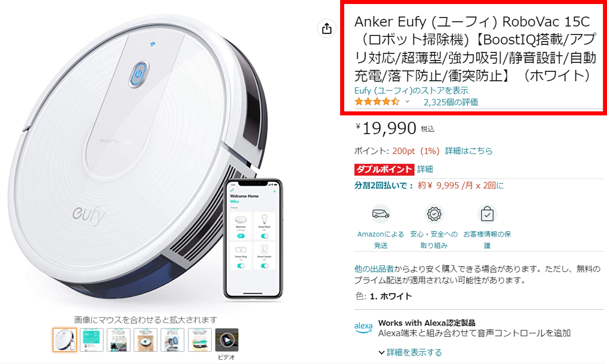Select the fourth thumbnail image
Screen dimensions: 607x364
(146, 340)
